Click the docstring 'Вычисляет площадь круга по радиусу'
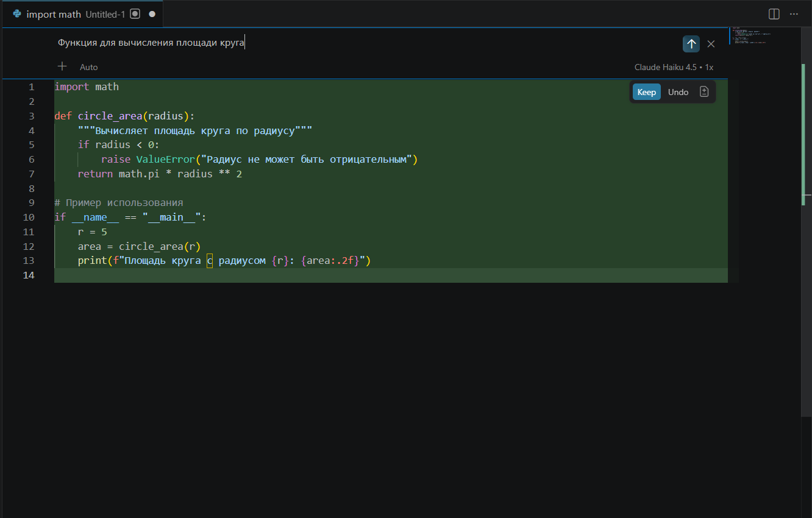812x518 pixels. (x=195, y=130)
